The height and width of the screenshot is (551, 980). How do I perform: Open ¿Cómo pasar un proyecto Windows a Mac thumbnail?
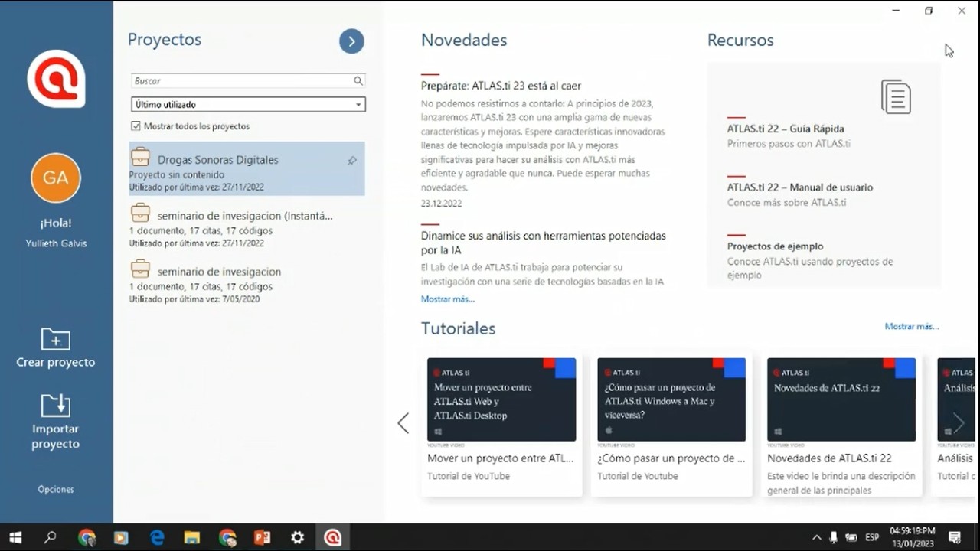point(671,399)
